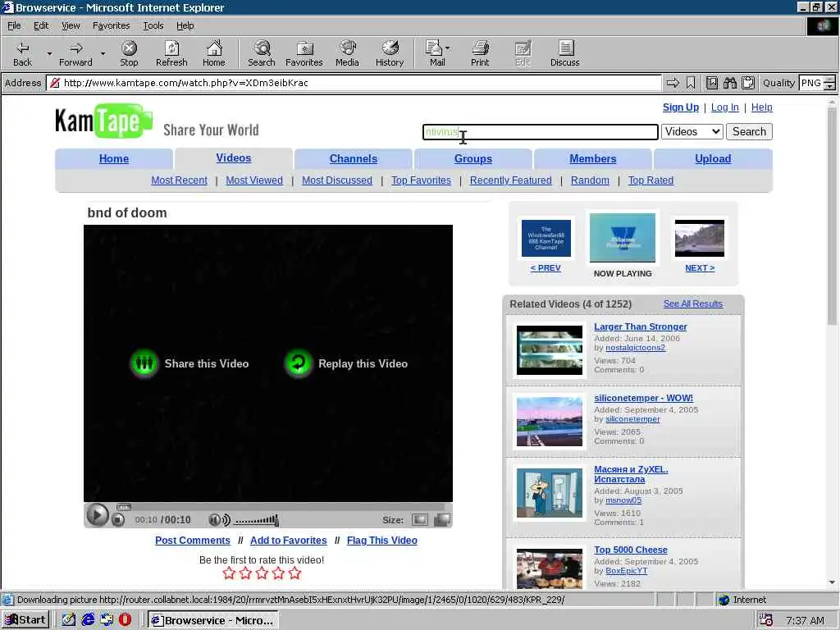Open the Back button history dropdown
This screenshot has height=630, width=840.
point(49,53)
